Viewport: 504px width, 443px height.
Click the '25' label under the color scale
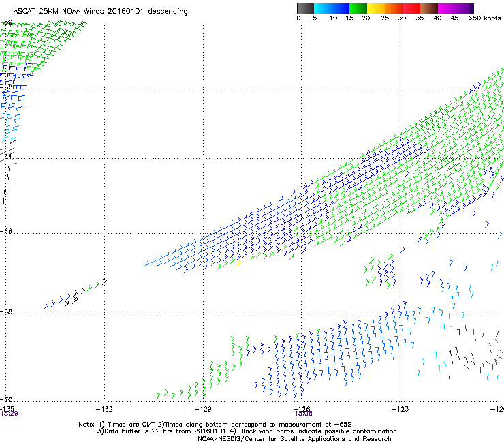click(385, 18)
